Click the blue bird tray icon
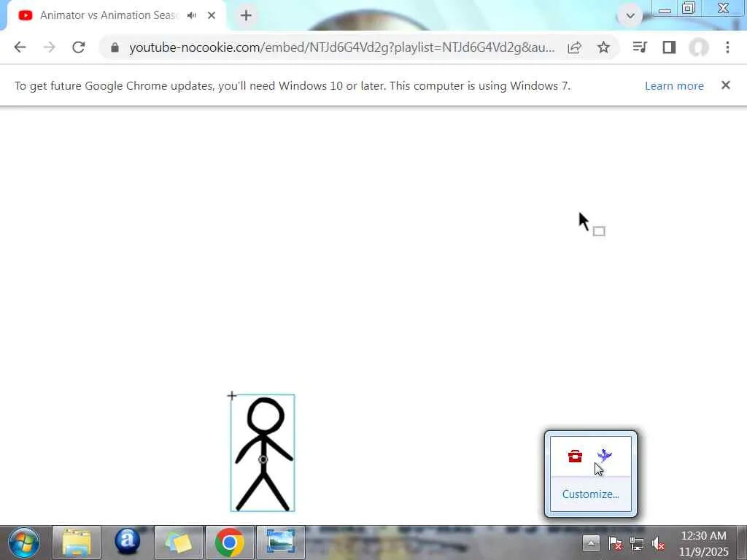 tap(604, 456)
